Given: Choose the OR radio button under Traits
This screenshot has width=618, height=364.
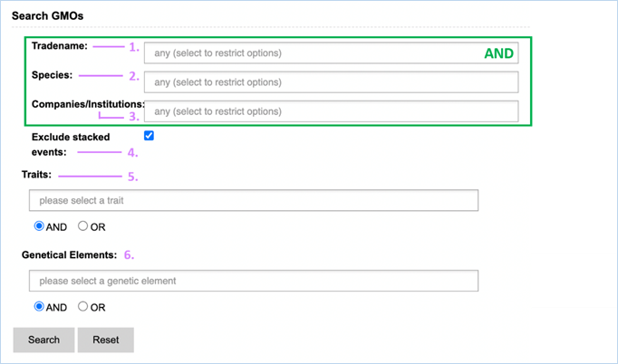Looking at the screenshot, I should tap(83, 226).
